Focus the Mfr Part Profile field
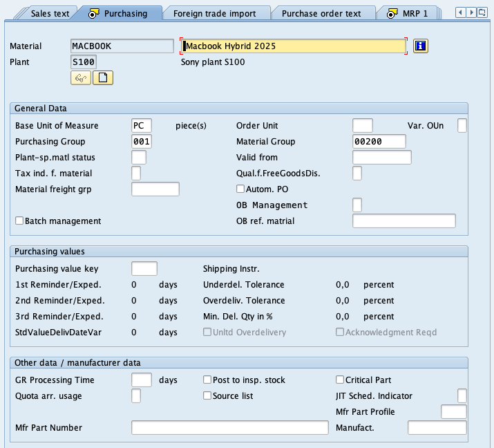This screenshot has width=494, height=448. pos(454,412)
